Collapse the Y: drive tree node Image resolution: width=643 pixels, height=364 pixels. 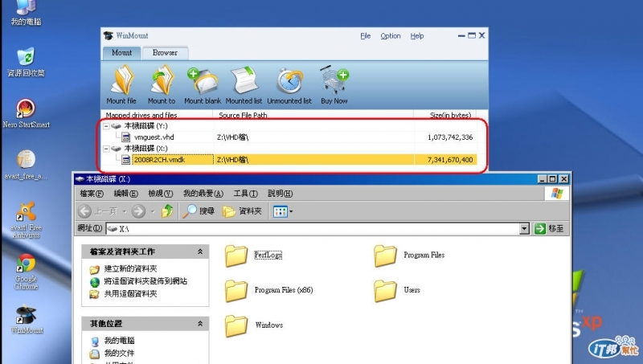point(106,126)
